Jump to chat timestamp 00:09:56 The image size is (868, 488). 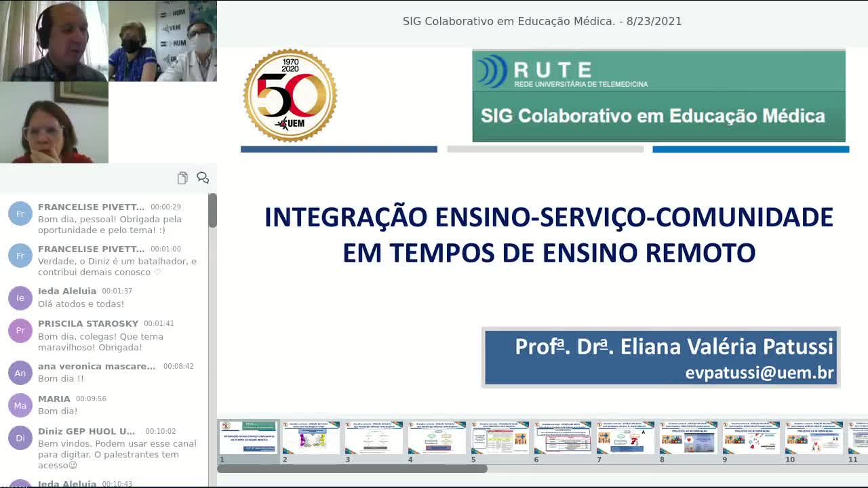91,399
